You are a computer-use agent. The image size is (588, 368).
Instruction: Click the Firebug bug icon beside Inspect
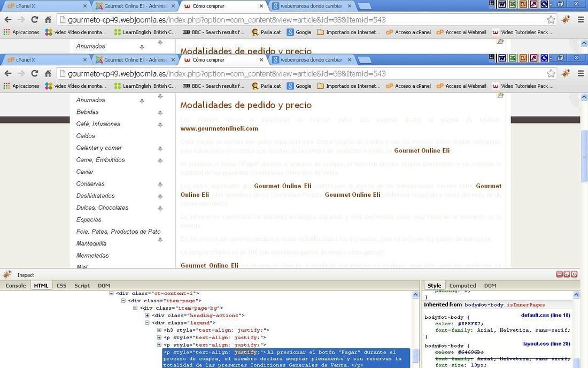[7, 274]
